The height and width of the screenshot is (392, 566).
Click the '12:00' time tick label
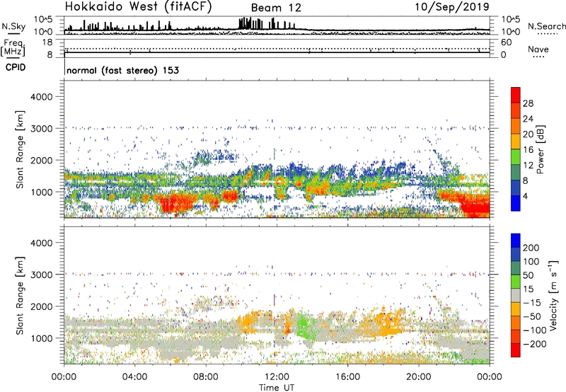[x=277, y=377]
